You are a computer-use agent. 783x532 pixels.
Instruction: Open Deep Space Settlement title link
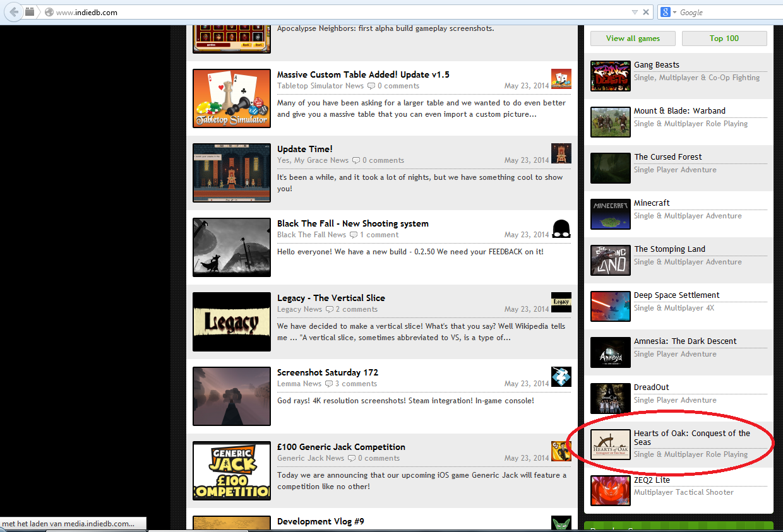tap(676, 295)
